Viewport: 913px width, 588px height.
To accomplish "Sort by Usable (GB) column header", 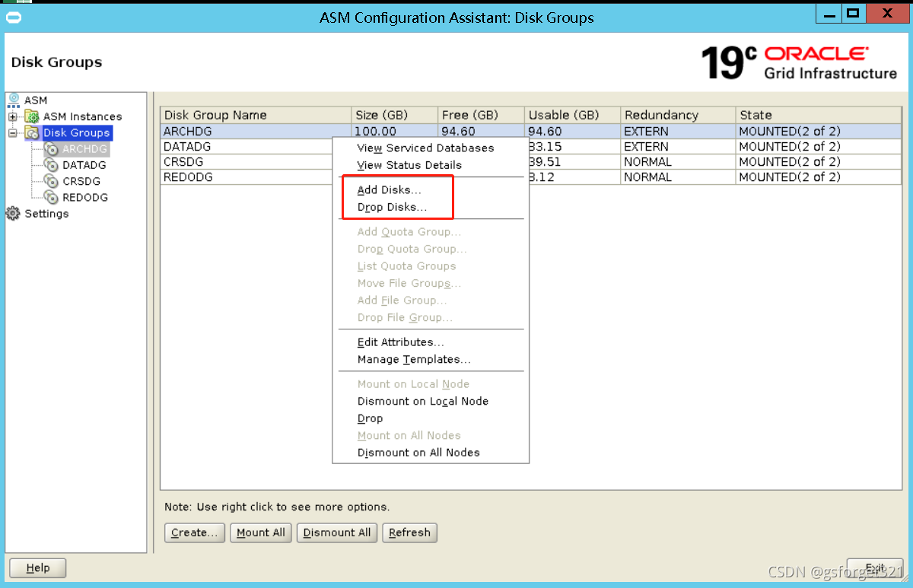I will tap(573, 115).
